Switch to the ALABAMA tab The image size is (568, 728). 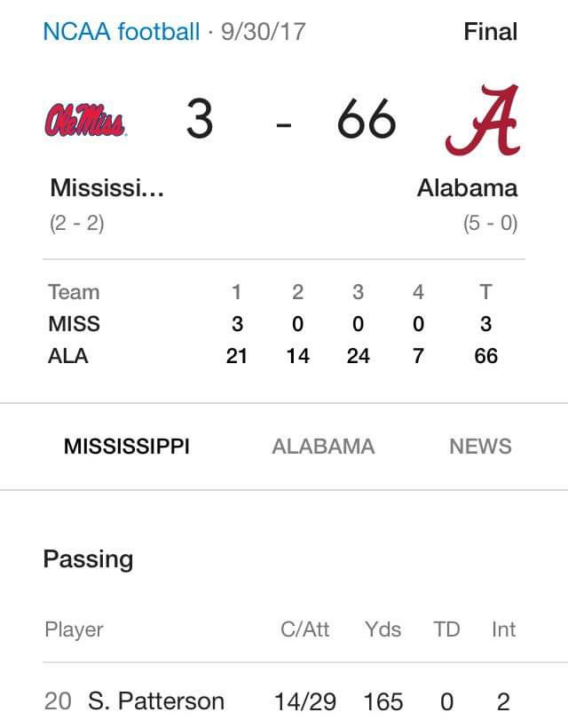coord(323,447)
